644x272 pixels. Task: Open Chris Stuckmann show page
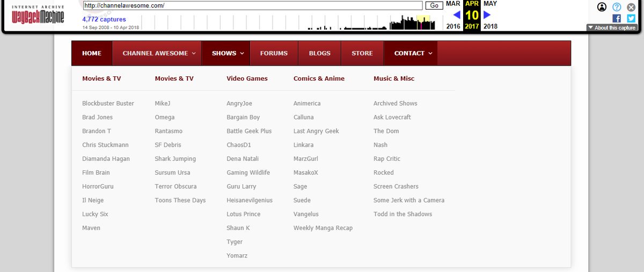coord(105,145)
